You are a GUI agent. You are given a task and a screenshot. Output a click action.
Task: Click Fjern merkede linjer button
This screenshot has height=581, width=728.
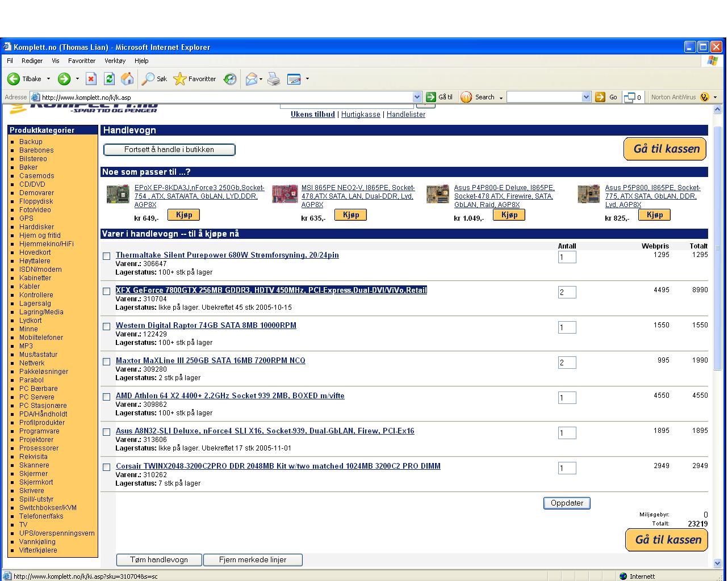pos(253,560)
